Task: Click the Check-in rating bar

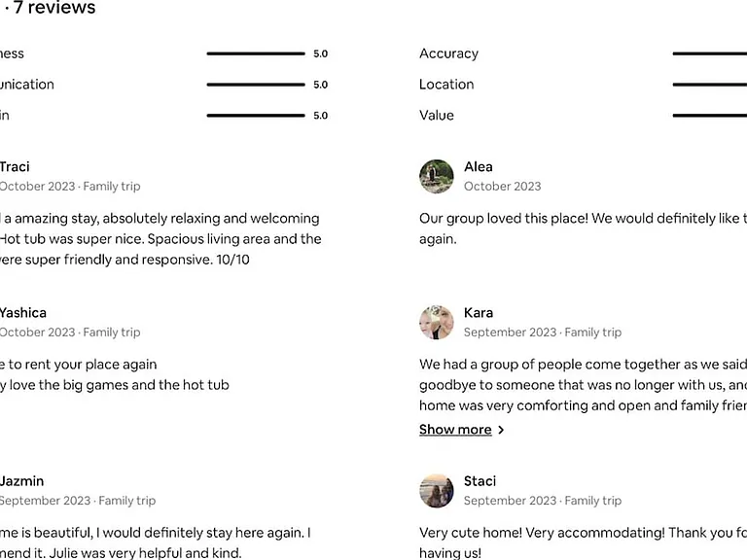Action: 256,116
